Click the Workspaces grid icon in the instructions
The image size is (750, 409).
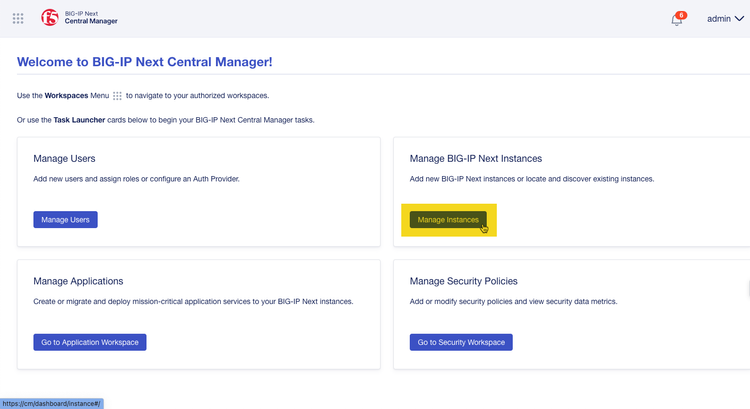(117, 96)
